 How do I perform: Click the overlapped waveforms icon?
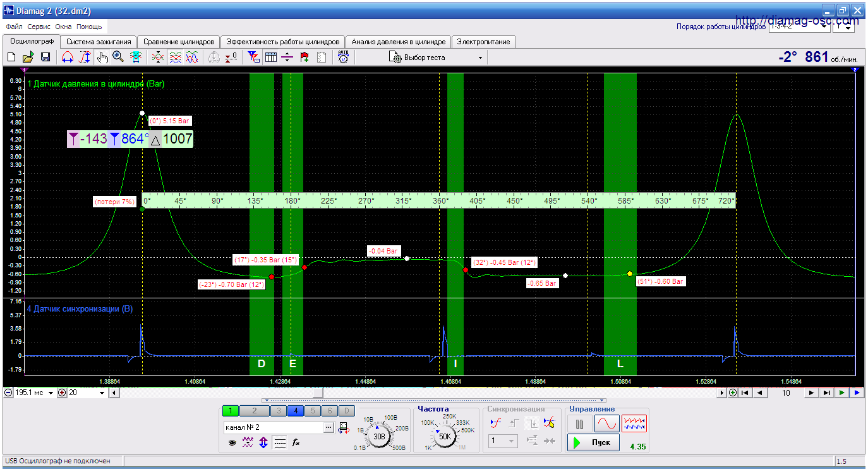click(x=193, y=57)
